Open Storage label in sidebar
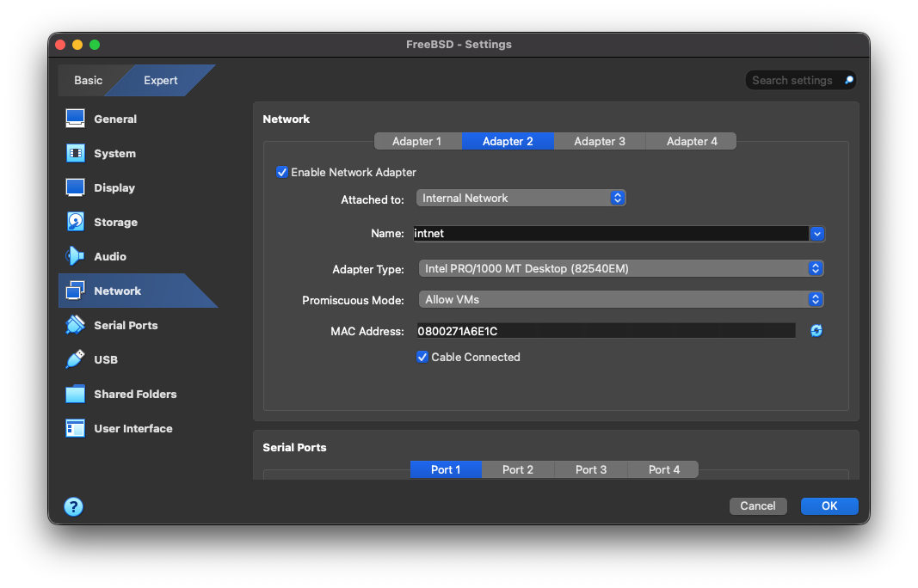Viewport: 918px width, 588px height. point(116,223)
